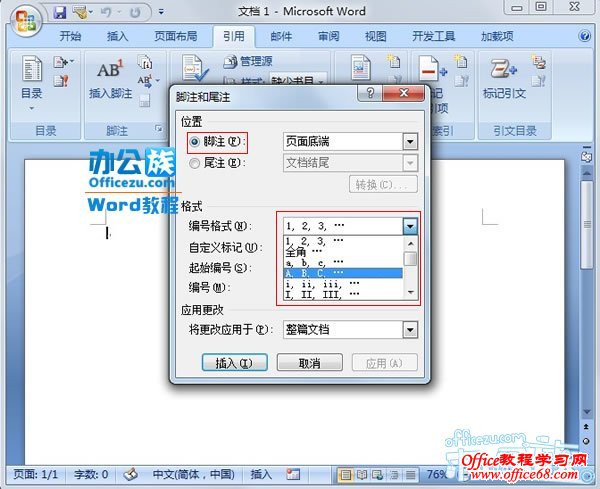Open 页面底端 footnote position dropdown
This screenshot has width=600, height=489.
(x=410, y=142)
